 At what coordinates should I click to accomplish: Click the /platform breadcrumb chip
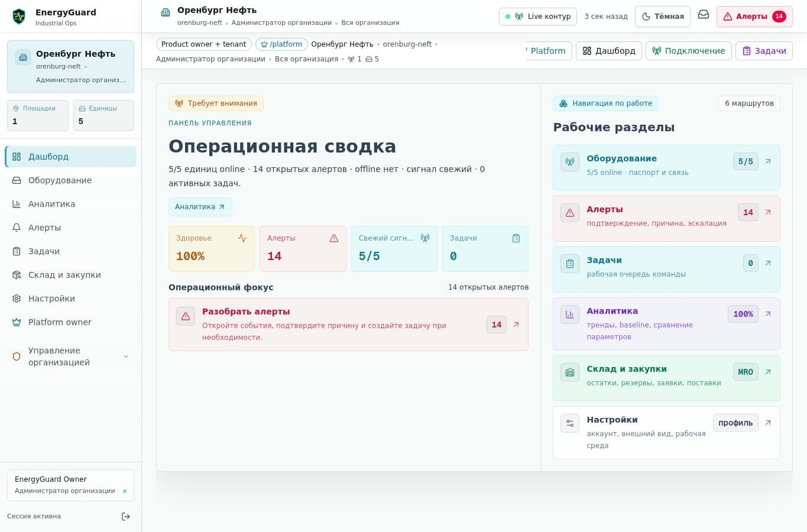pyautogui.click(x=281, y=44)
